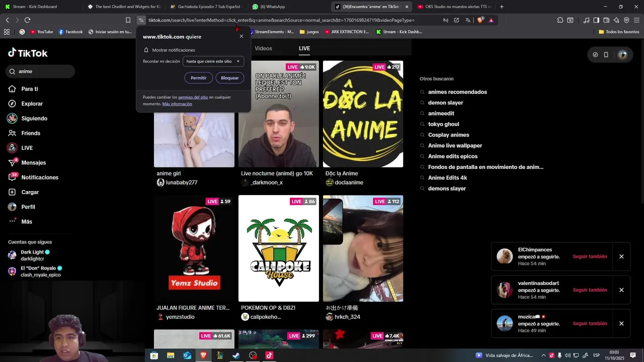The width and height of the screenshot is (644, 362).
Task: Open Live nocturne (animé) stream thumbnail
Action: pos(279,114)
